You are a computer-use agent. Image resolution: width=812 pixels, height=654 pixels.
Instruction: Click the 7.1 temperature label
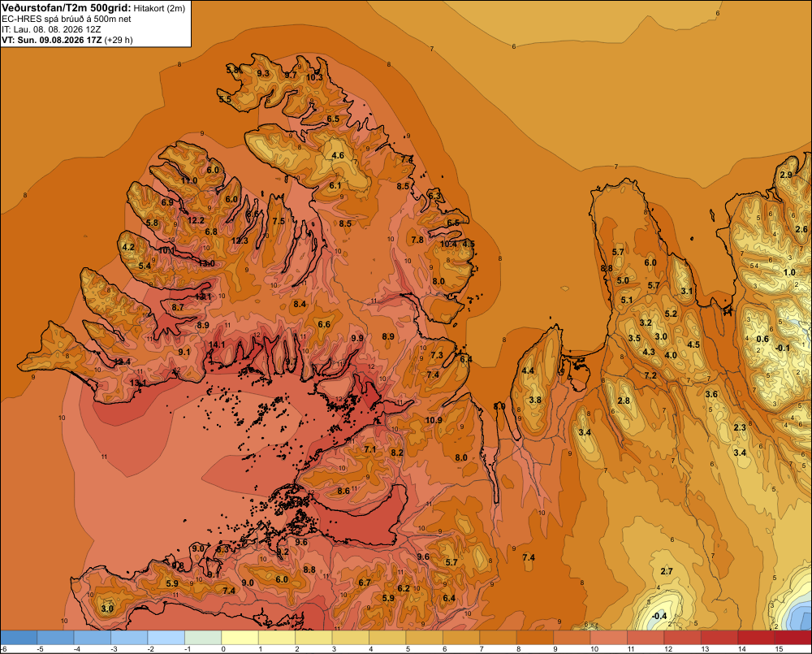369,449
